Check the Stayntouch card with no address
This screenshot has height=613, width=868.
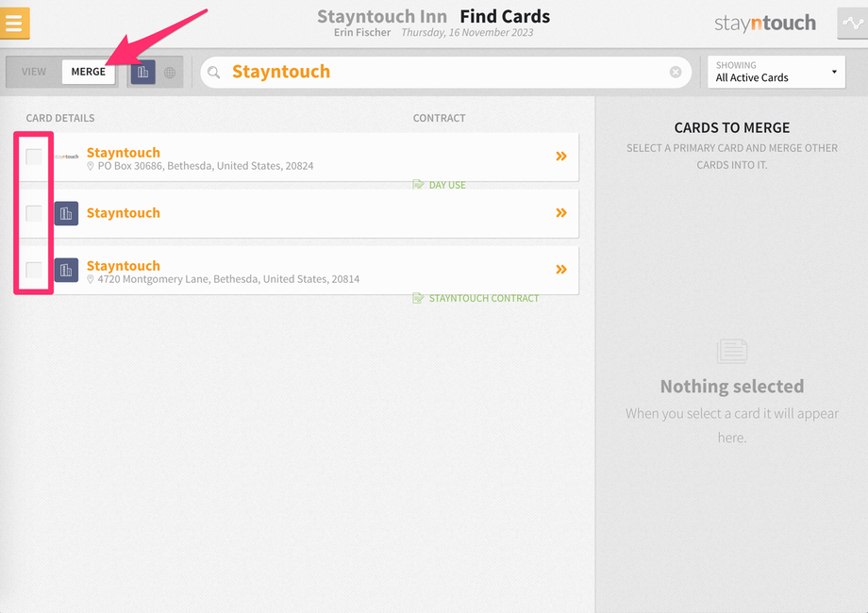click(34, 213)
